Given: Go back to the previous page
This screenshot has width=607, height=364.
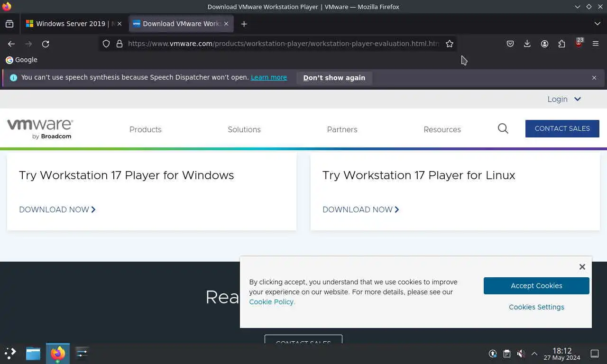Looking at the screenshot, I should pyautogui.click(x=11, y=44).
